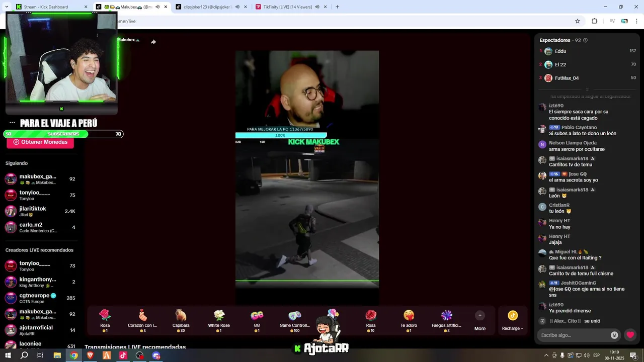Open ajotarroficial recommended live creator
644x362 pixels.
[x=40, y=330]
